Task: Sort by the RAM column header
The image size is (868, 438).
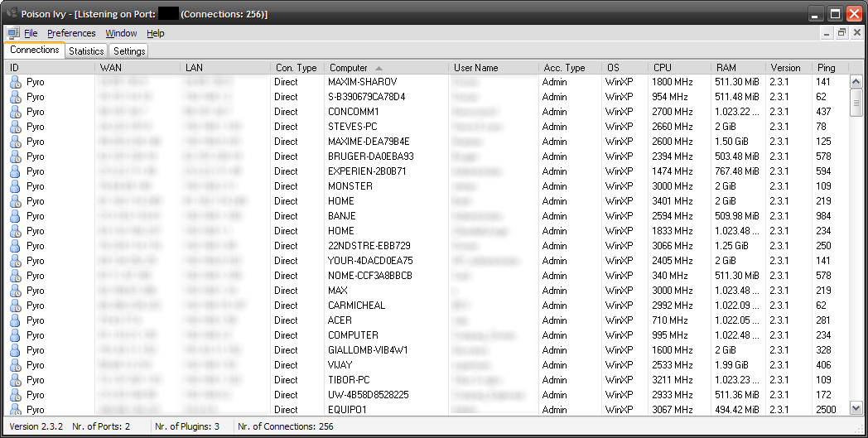Action: coord(739,68)
